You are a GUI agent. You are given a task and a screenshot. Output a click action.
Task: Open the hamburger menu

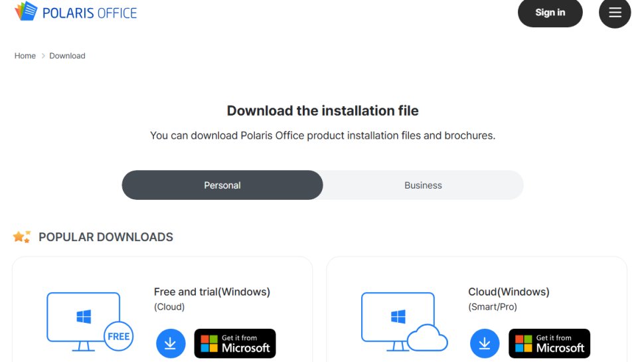[x=614, y=13]
